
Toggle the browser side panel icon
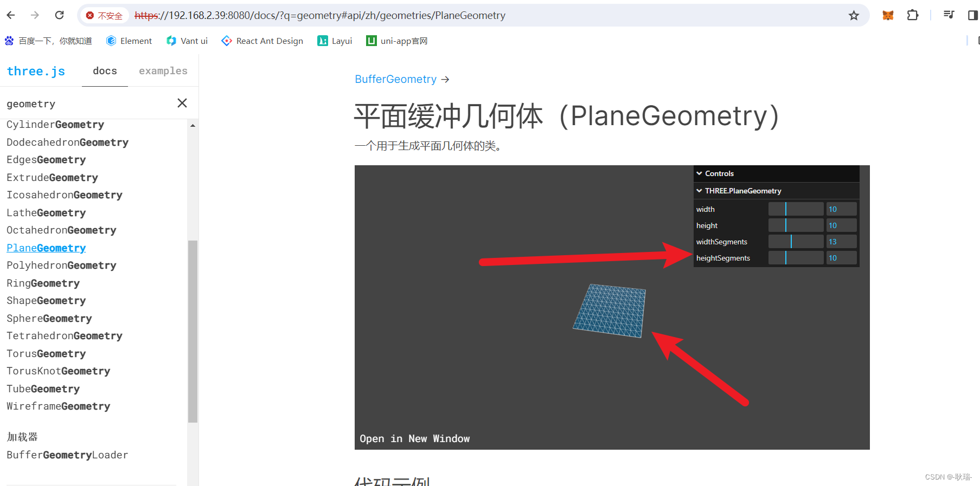click(x=973, y=15)
